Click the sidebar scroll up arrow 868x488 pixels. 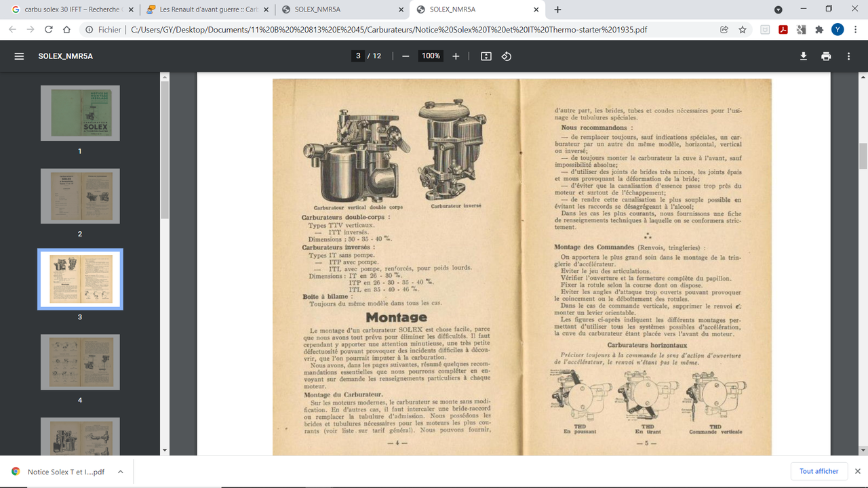[165, 77]
